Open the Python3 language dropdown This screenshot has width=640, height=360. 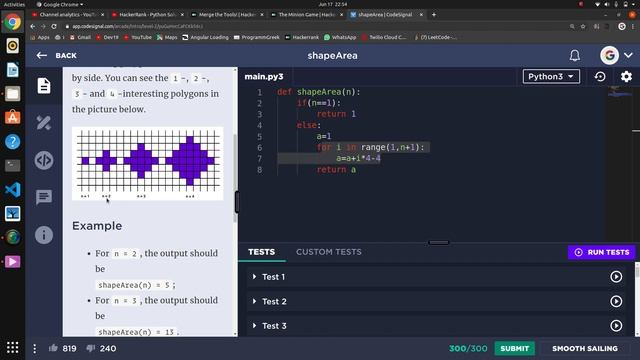551,76
